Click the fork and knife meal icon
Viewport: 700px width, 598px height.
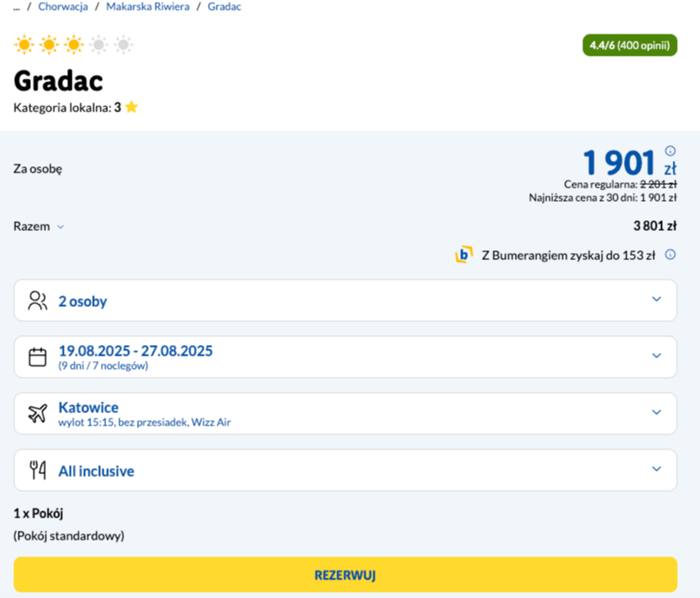37,470
